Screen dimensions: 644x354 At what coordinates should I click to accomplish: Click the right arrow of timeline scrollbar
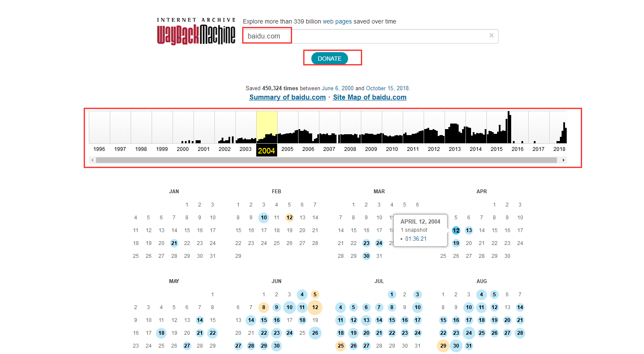coord(564,160)
